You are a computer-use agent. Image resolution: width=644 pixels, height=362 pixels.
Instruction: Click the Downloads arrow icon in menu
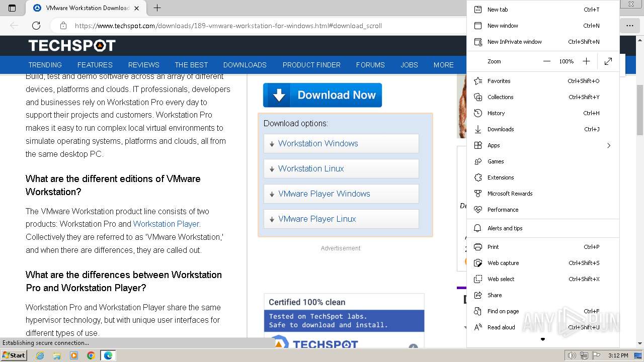[x=478, y=129]
